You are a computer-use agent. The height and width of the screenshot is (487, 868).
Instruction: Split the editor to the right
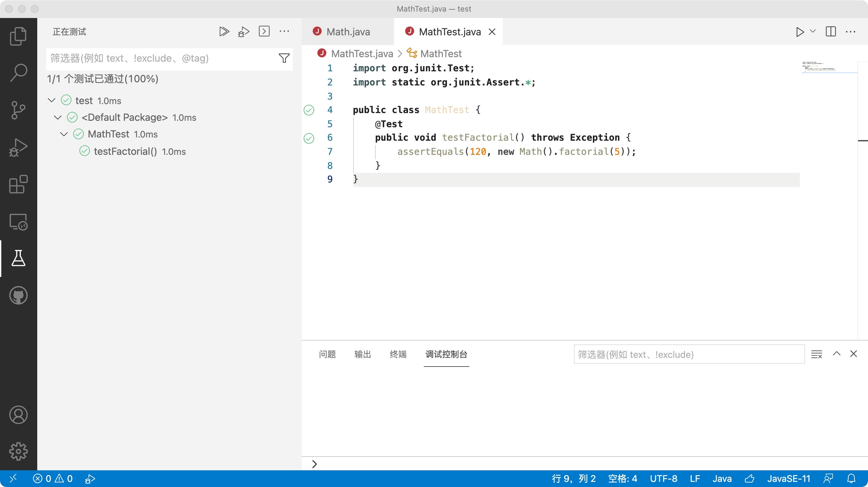click(x=830, y=31)
